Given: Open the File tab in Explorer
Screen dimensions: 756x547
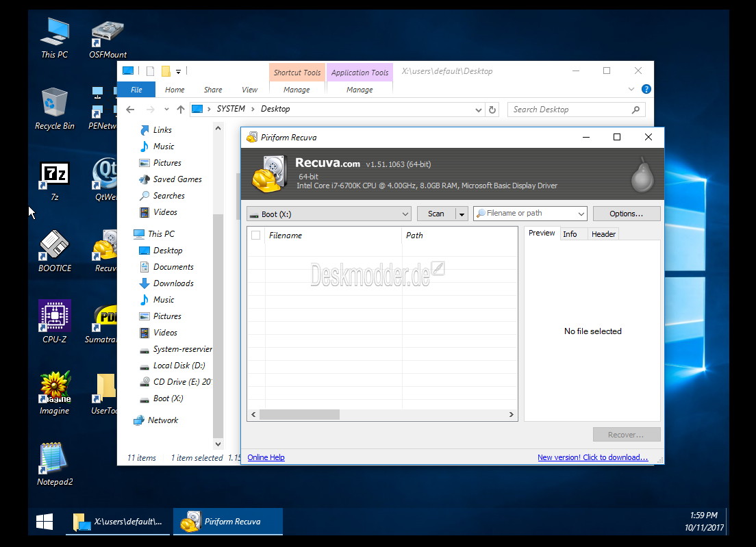Looking at the screenshot, I should click(x=136, y=90).
